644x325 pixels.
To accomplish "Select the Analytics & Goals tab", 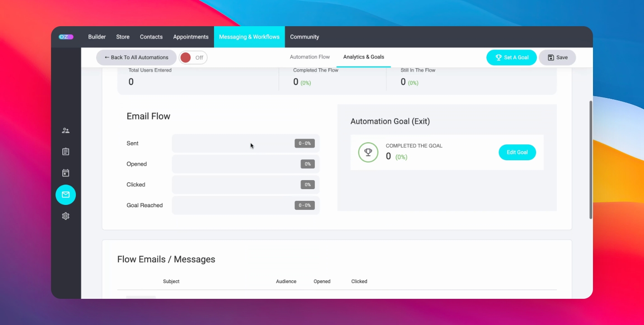I will (364, 57).
